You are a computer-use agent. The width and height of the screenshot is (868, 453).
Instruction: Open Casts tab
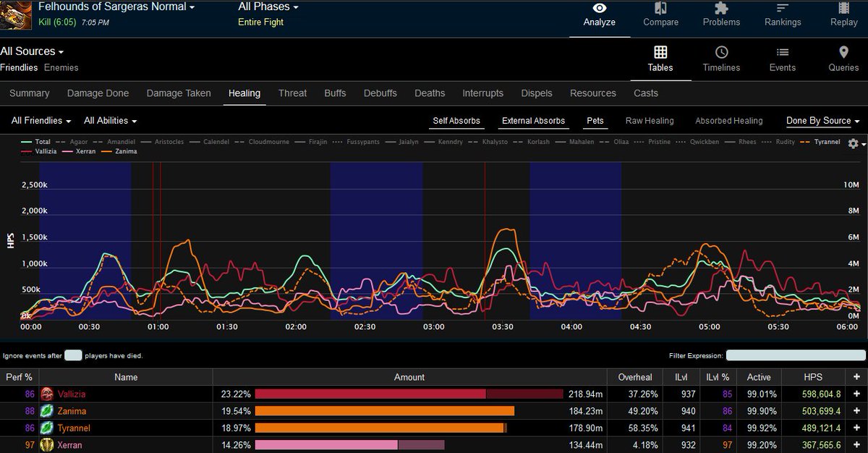(x=646, y=93)
